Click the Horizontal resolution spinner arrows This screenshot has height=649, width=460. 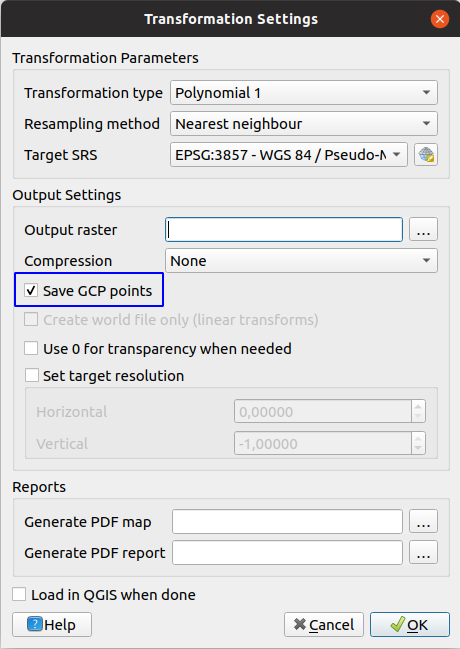(418, 411)
